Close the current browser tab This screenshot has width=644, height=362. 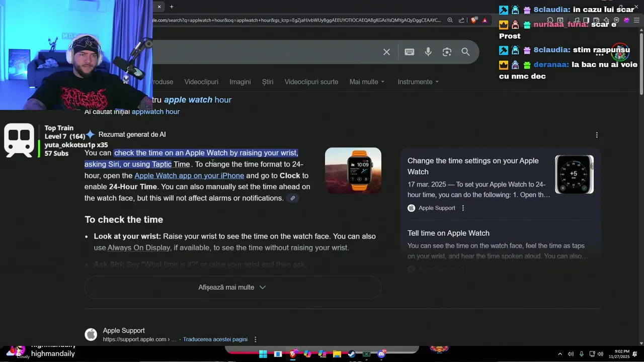159,7
